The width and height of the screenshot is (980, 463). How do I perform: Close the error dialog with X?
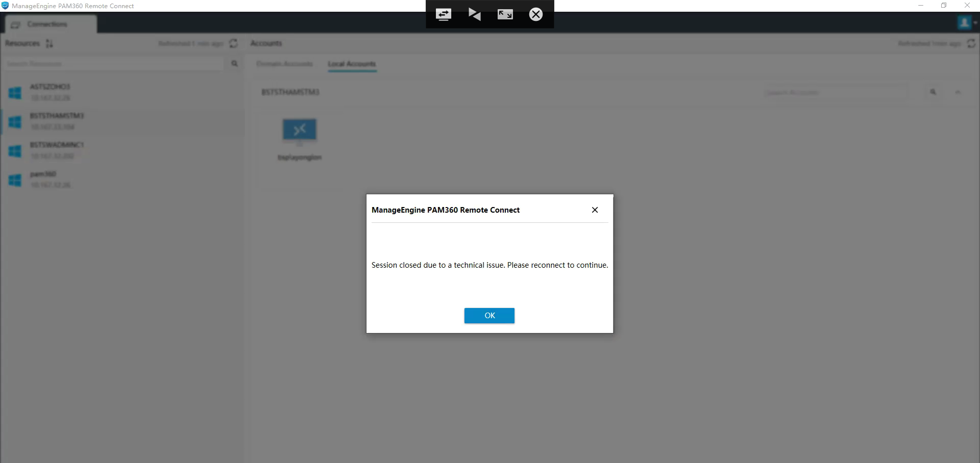point(595,210)
